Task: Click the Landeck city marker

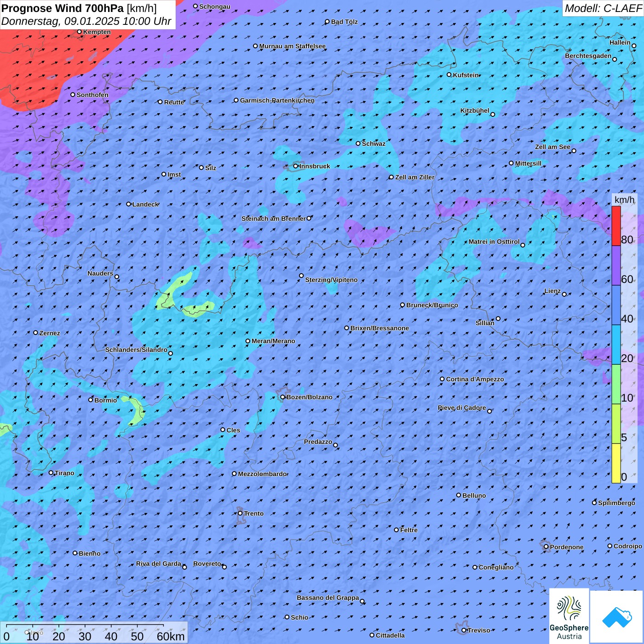Action: coord(129,204)
